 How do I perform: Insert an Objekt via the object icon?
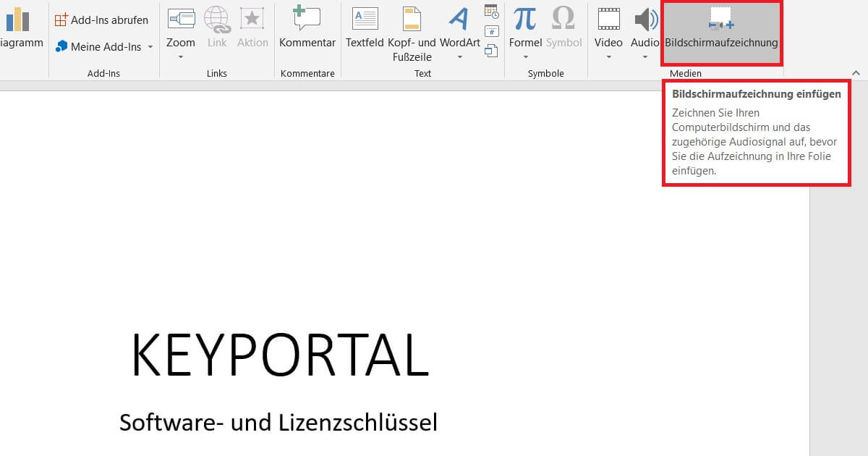(x=492, y=51)
